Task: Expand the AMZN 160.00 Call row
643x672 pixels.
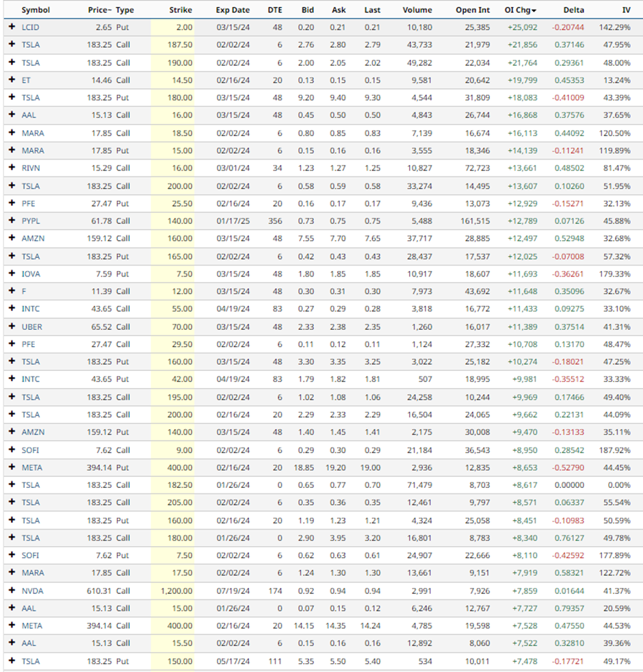Action: click(x=12, y=238)
